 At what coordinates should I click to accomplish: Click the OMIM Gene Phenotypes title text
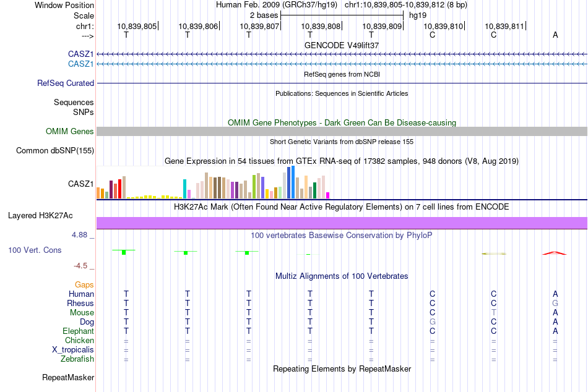342,122
